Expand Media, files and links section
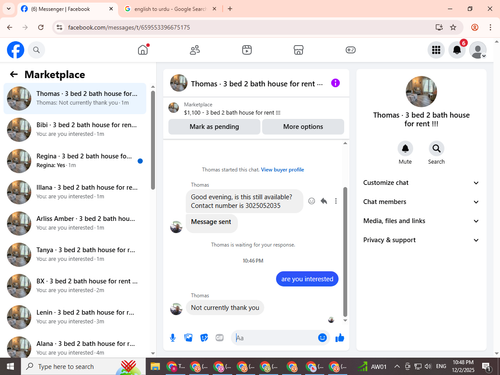Image resolution: width=500 pixels, height=375 pixels. [x=421, y=221]
